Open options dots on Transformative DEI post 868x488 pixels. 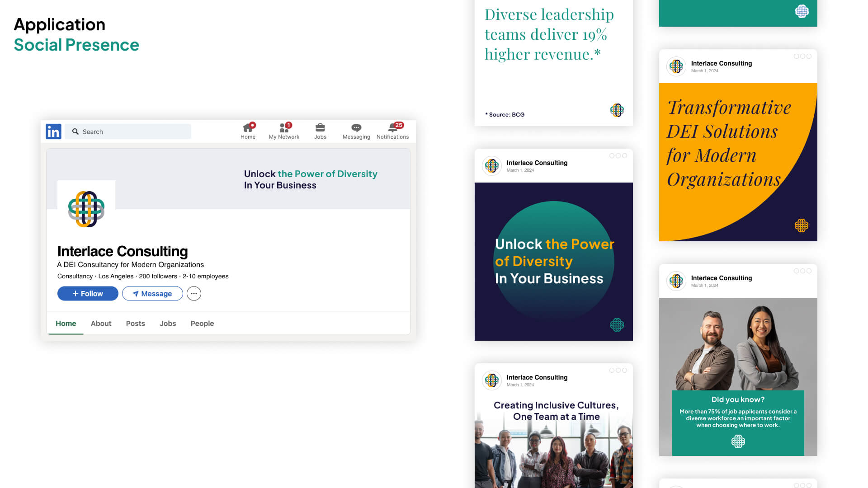coord(802,56)
